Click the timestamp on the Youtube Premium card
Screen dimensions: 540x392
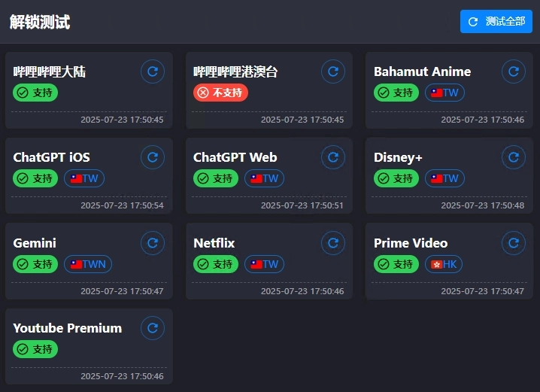[x=122, y=376]
